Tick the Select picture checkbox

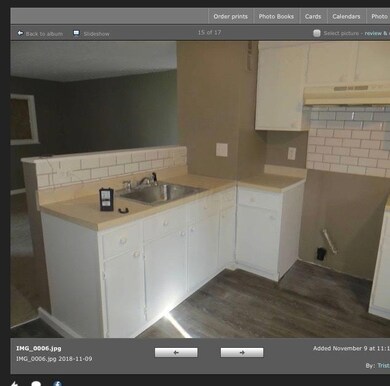(x=317, y=33)
